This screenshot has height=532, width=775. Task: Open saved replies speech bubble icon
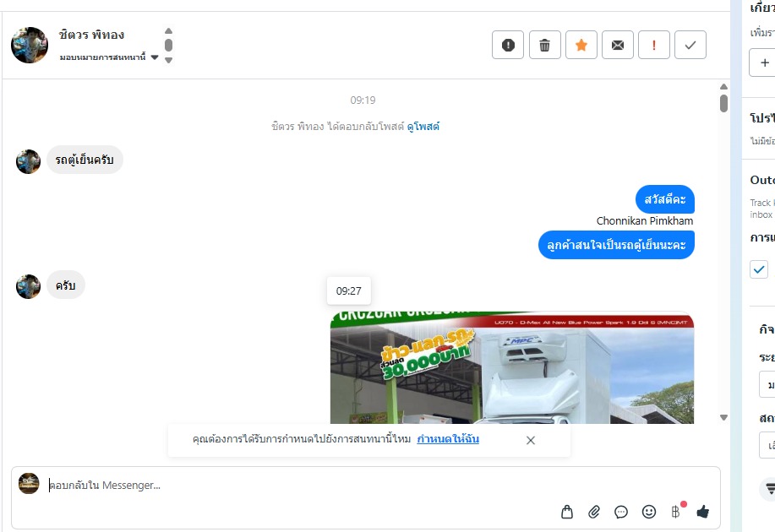click(621, 512)
